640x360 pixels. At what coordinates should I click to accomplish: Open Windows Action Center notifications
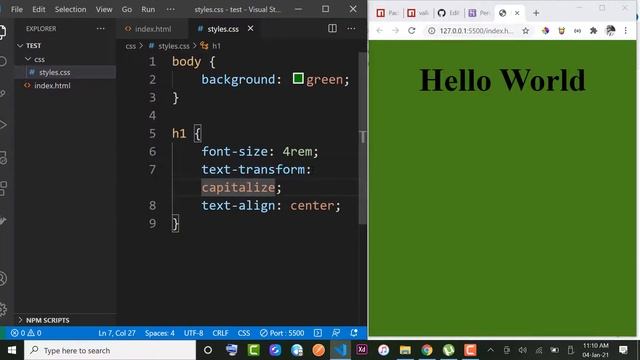(x=623, y=350)
